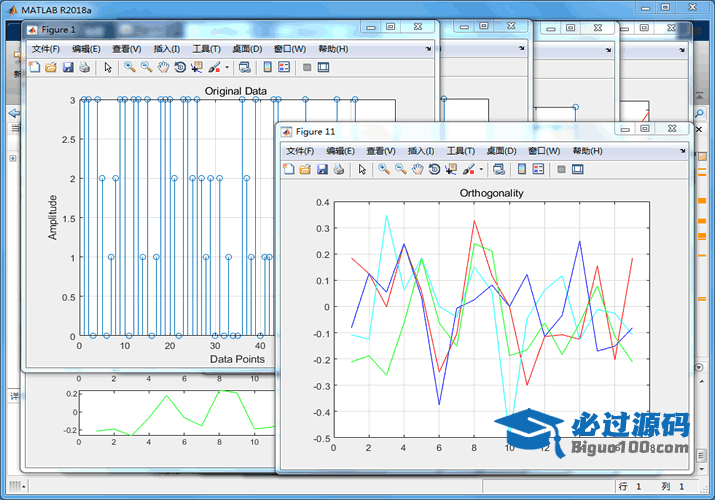
Task: Insert Colorbar icon in Figure 11 toolbar
Action: click(522, 170)
